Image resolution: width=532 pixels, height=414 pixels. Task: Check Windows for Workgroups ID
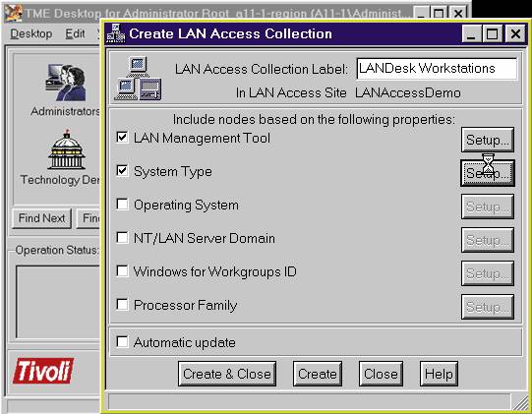click(122, 271)
